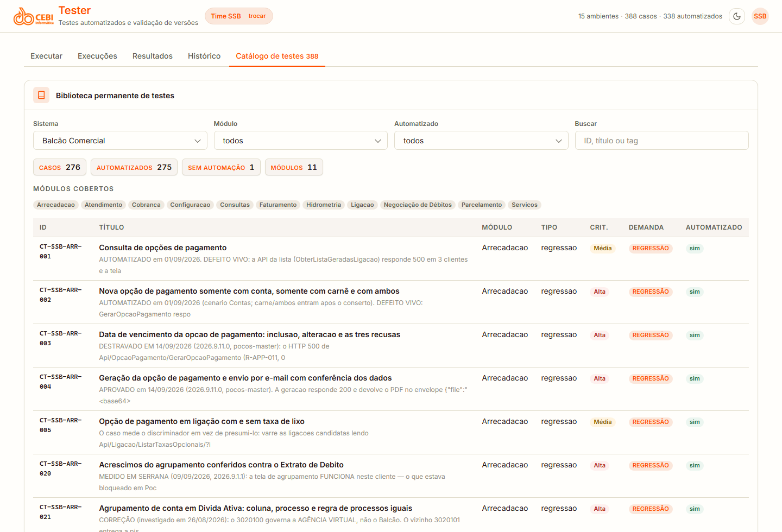Select the Arrecadacao module tag
782x532 pixels.
click(x=56, y=205)
